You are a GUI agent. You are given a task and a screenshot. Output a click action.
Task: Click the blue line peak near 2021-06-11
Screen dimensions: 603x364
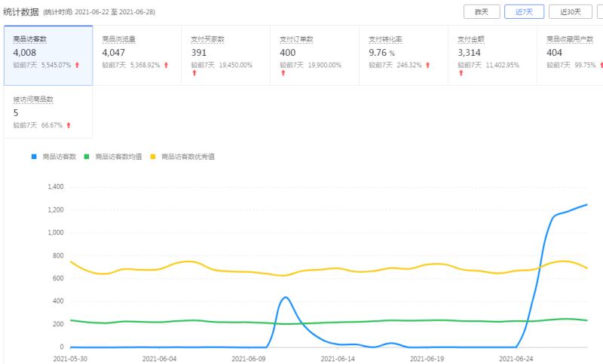[x=285, y=297]
